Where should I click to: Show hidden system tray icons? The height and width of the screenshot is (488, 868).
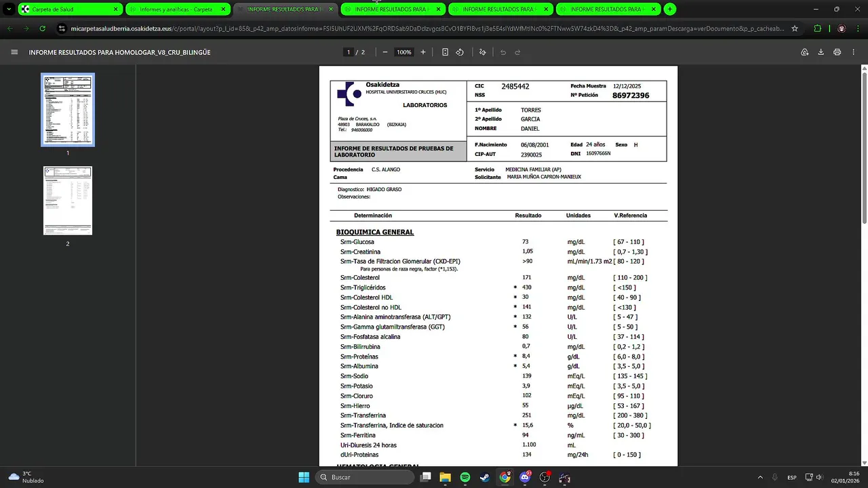tap(759, 477)
